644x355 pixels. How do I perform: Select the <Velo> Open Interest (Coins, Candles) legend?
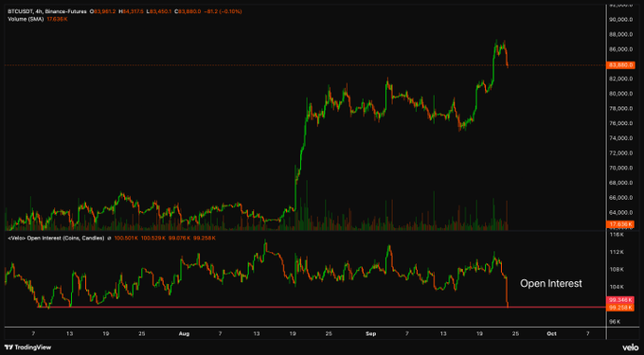tap(56, 238)
